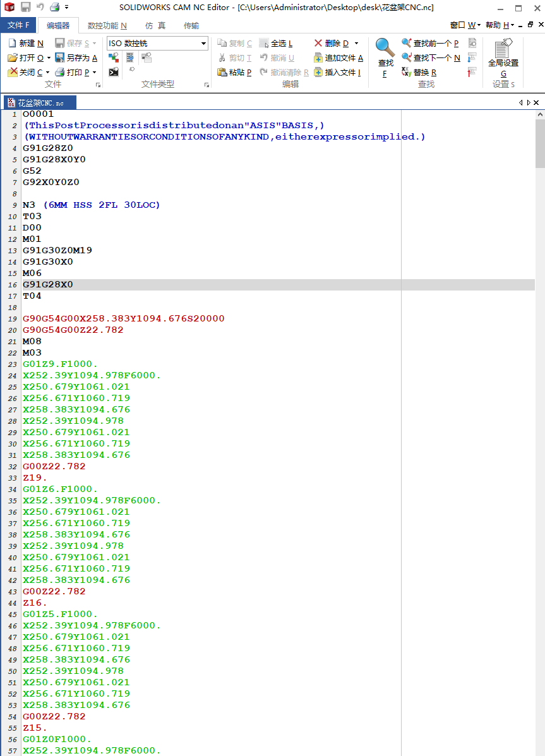545x756 pixels.
Task: Click the tab scroll right arrow
Action: click(x=529, y=103)
